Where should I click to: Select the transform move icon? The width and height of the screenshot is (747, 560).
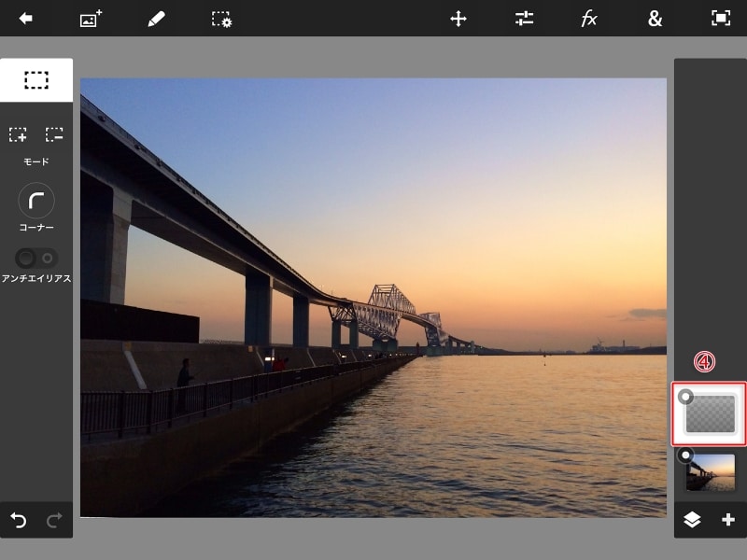pyautogui.click(x=458, y=19)
